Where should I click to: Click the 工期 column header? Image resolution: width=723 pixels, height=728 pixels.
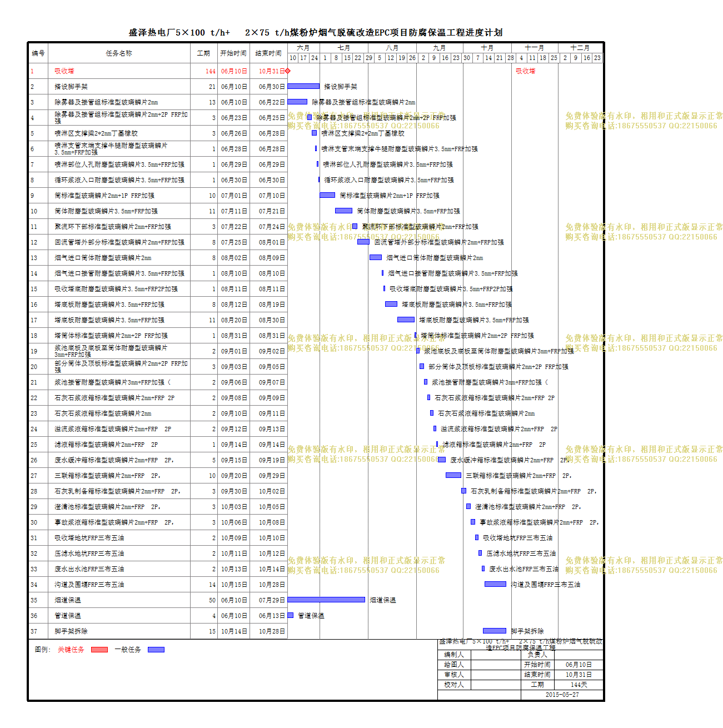[203, 53]
